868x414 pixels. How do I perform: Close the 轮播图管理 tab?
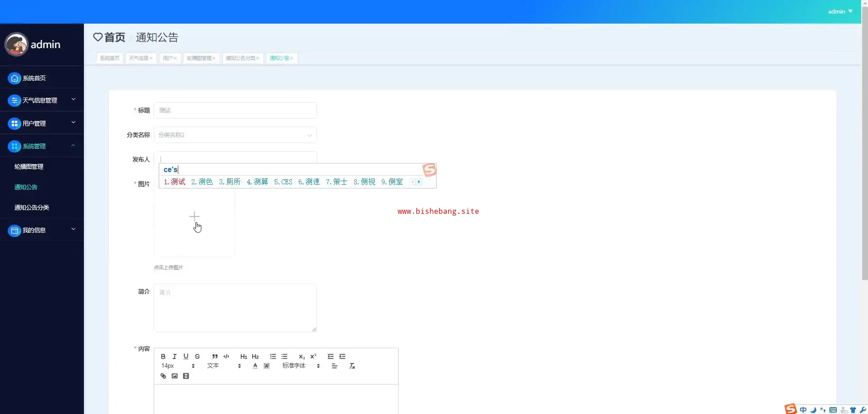[214, 58]
